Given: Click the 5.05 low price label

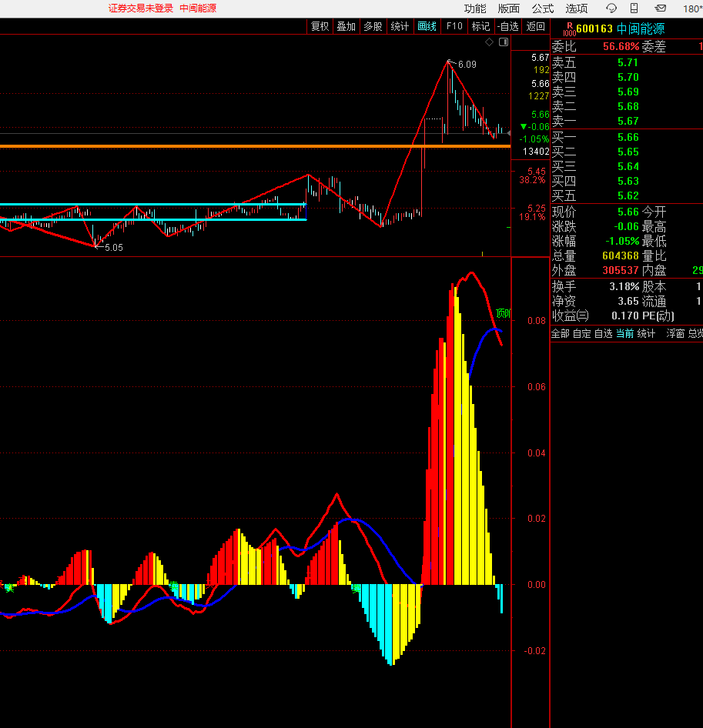Looking at the screenshot, I should [x=114, y=248].
